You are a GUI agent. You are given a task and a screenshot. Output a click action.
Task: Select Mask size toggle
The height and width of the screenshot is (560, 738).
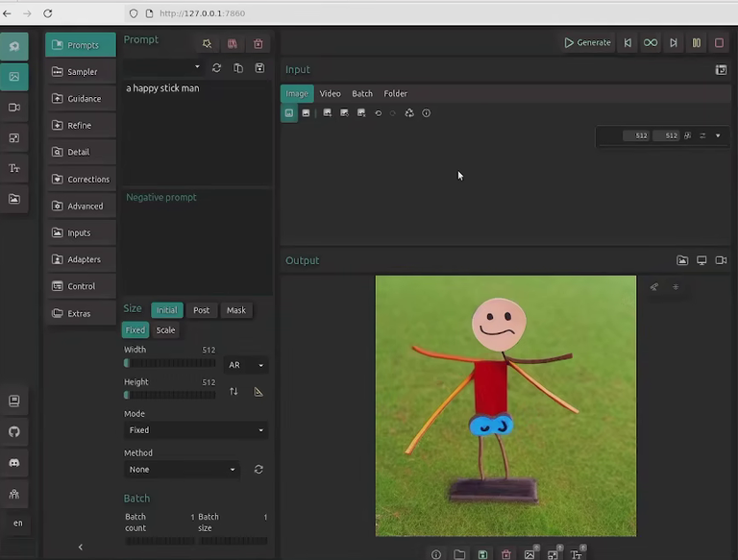point(236,310)
